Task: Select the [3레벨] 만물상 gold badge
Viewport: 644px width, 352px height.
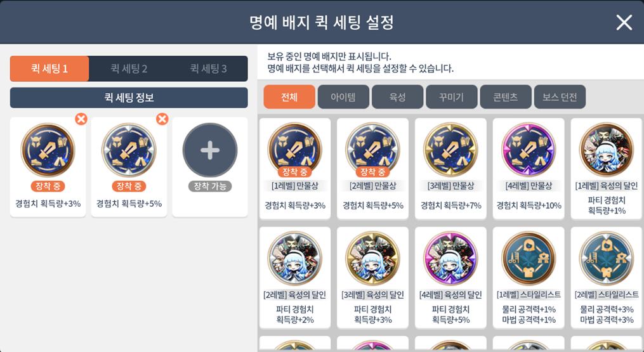Action: coord(450,169)
